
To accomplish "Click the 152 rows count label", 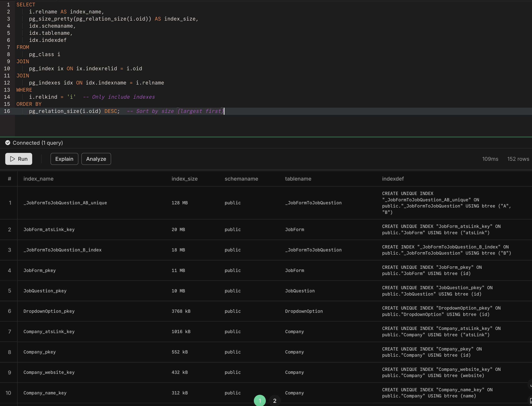I will (518, 159).
